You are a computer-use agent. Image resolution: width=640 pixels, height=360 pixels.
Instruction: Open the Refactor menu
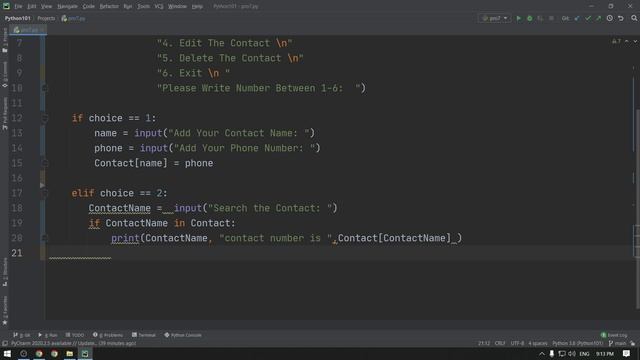tap(109, 7)
